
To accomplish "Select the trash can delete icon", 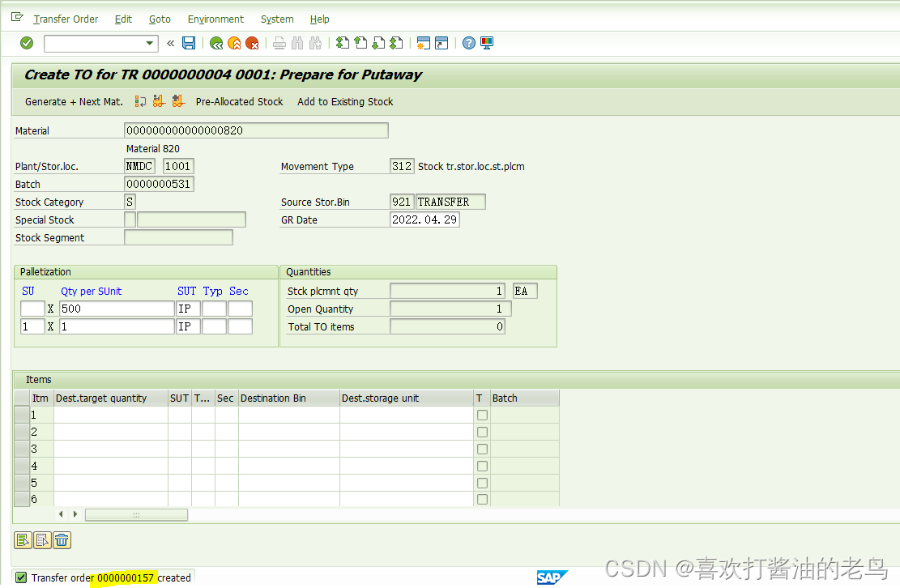I will click(62, 539).
